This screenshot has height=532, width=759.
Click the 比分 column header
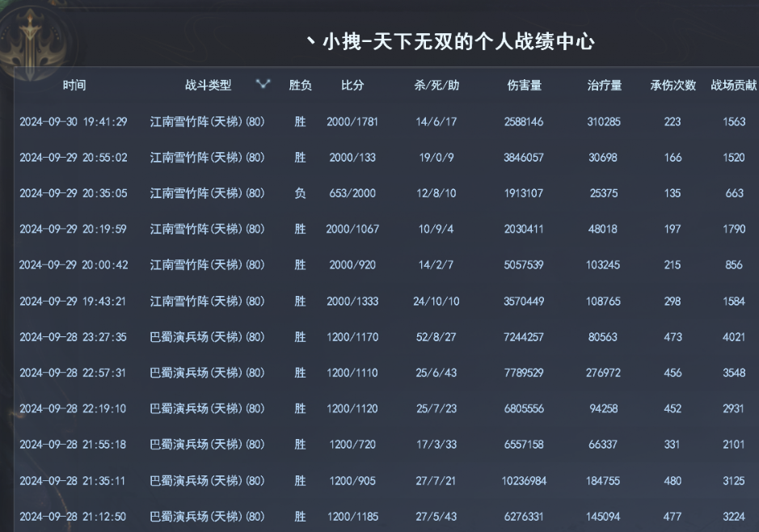pos(352,85)
